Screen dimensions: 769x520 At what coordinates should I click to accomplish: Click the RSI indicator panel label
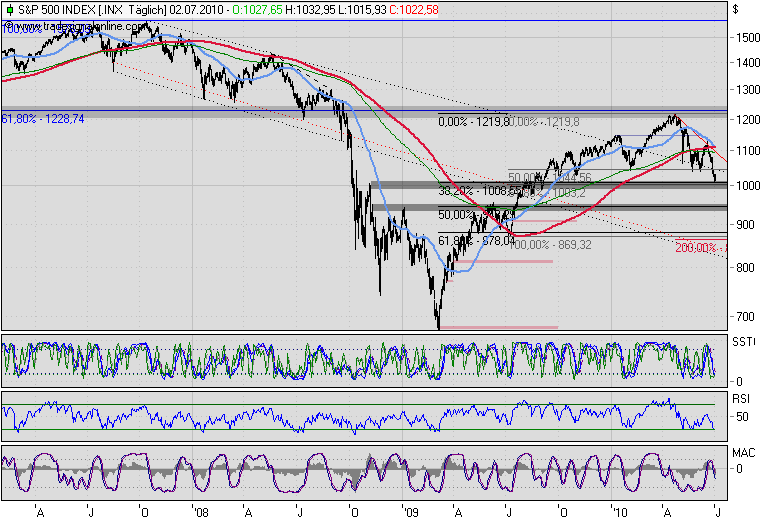(x=741, y=399)
